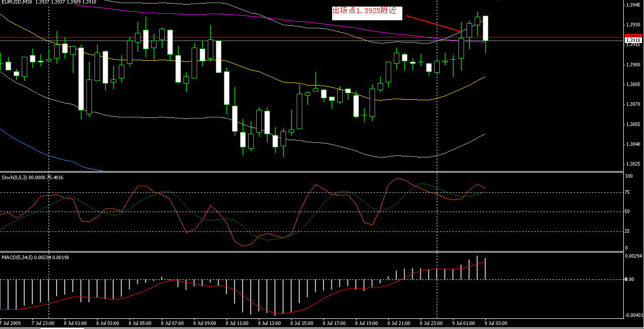
Task: Click price axis label 1.3900
Action: tap(634, 65)
